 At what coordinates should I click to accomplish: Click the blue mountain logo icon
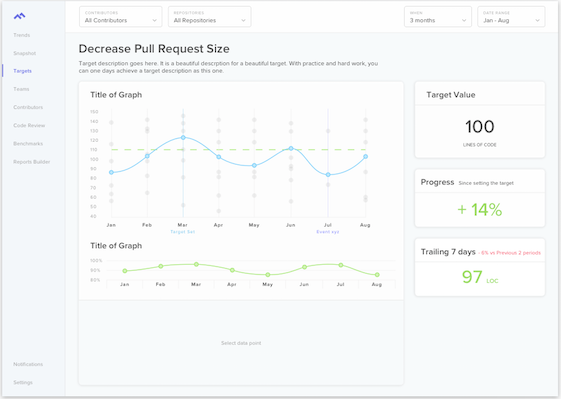click(19, 16)
